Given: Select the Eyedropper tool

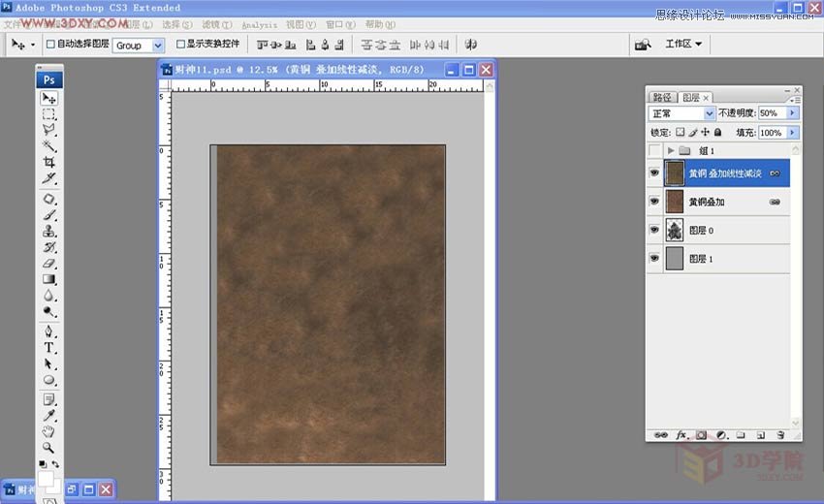Looking at the screenshot, I should [x=48, y=416].
